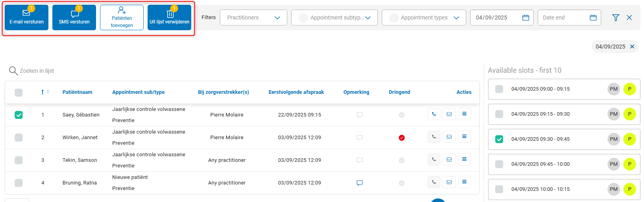Image resolution: width=644 pixels, height=202 pixels.
Task: Click the email icon in Wirken, Jannet row
Action: 449,137
